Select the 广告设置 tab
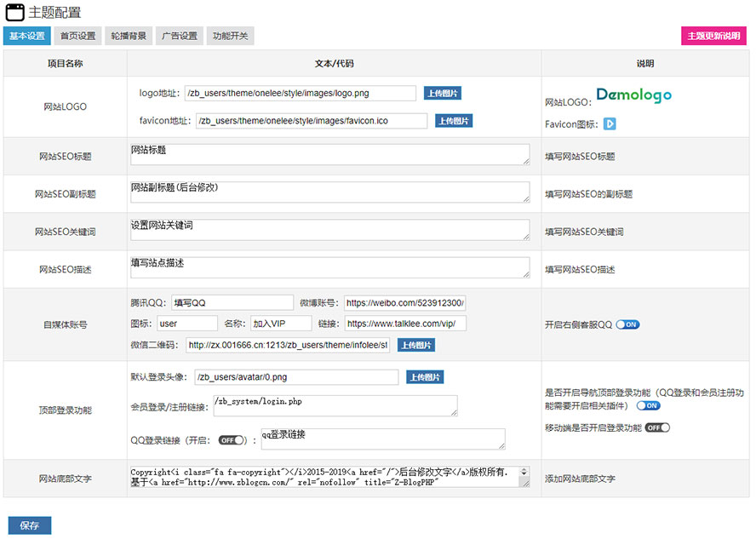The height and width of the screenshot is (539, 756). pos(180,36)
